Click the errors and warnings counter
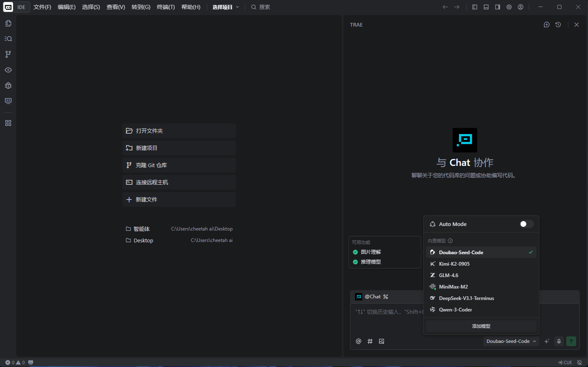 pos(15,363)
